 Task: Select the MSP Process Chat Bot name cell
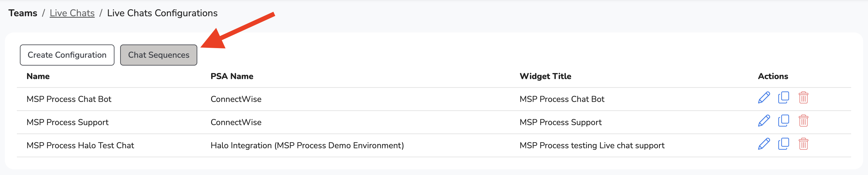69,99
